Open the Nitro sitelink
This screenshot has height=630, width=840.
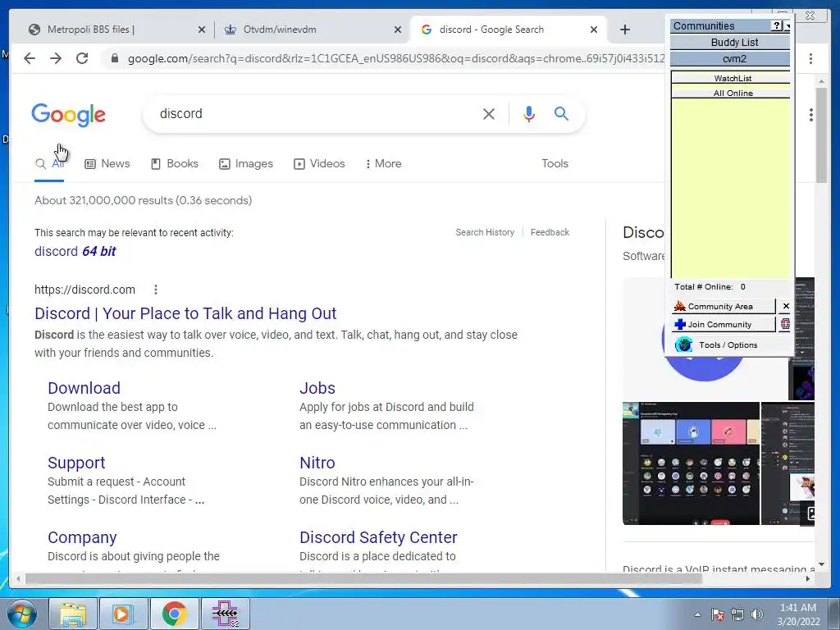pyautogui.click(x=317, y=463)
